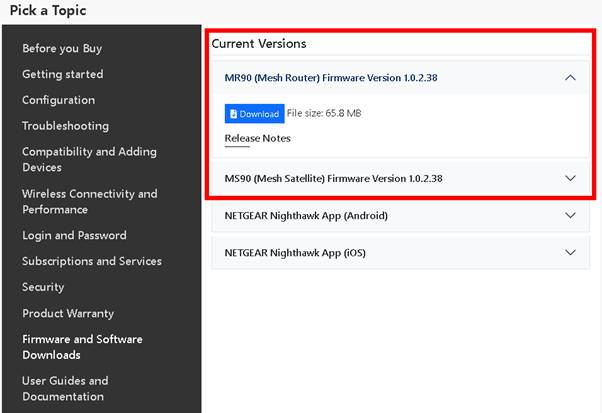Expand NETGEAR Nighthawk App (Android) section

571,215
